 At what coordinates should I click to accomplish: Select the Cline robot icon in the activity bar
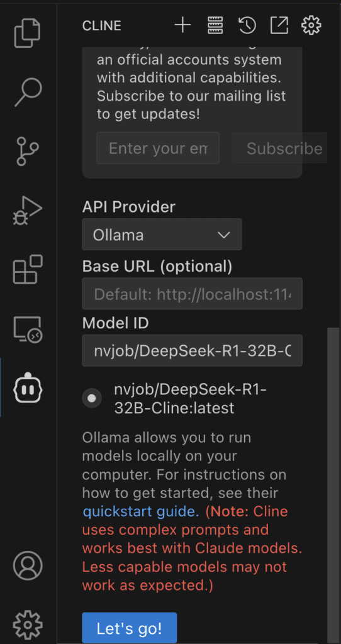[28, 387]
